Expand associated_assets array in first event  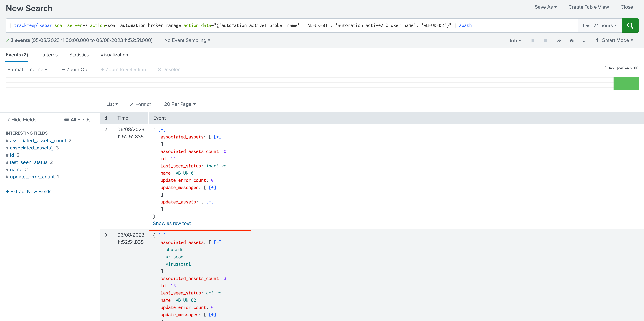217,137
